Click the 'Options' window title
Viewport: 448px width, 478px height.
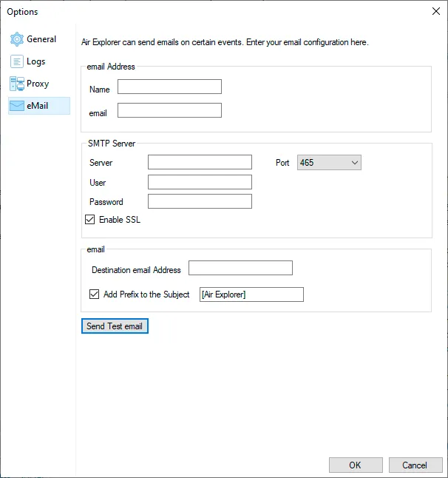coord(22,12)
